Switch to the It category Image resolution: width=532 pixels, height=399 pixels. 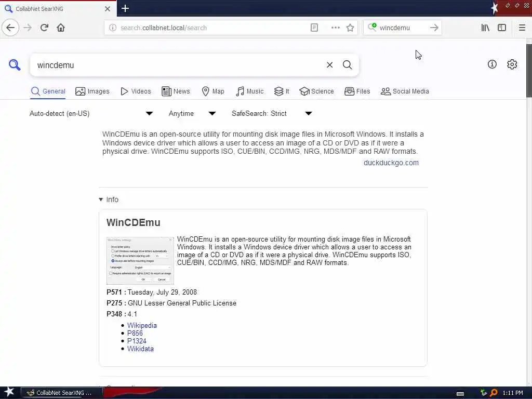coord(282,91)
